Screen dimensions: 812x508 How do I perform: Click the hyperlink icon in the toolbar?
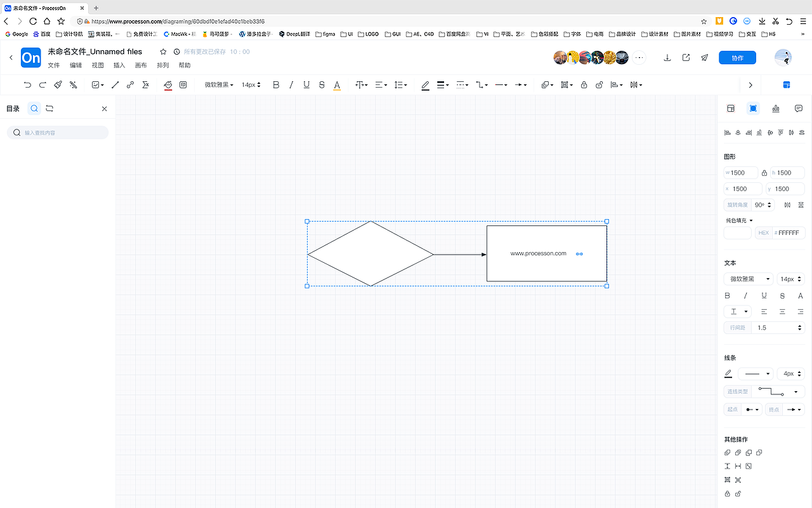[130, 84]
